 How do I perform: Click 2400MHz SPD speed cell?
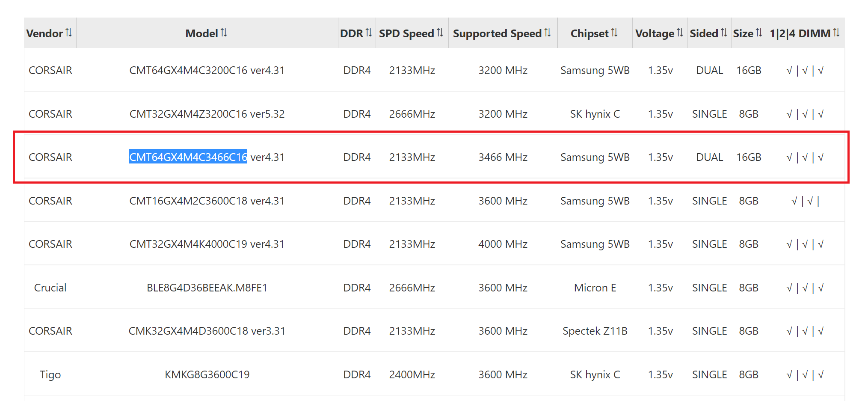point(412,374)
